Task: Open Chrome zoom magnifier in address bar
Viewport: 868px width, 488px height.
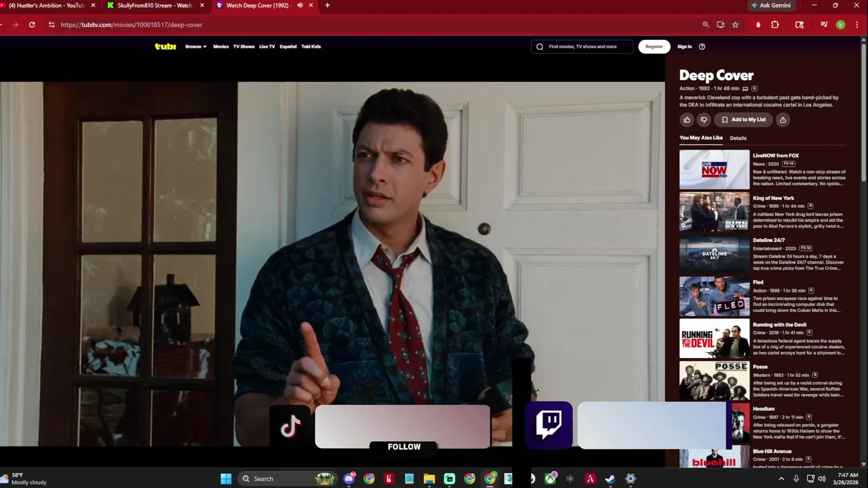Action: click(x=705, y=24)
